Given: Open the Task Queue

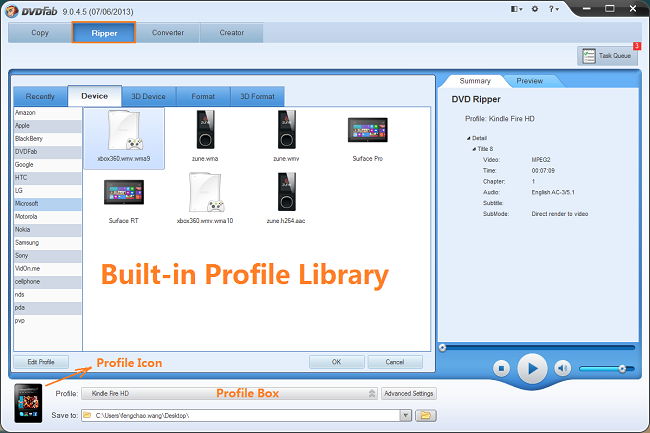Looking at the screenshot, I should tap(607, 56).
